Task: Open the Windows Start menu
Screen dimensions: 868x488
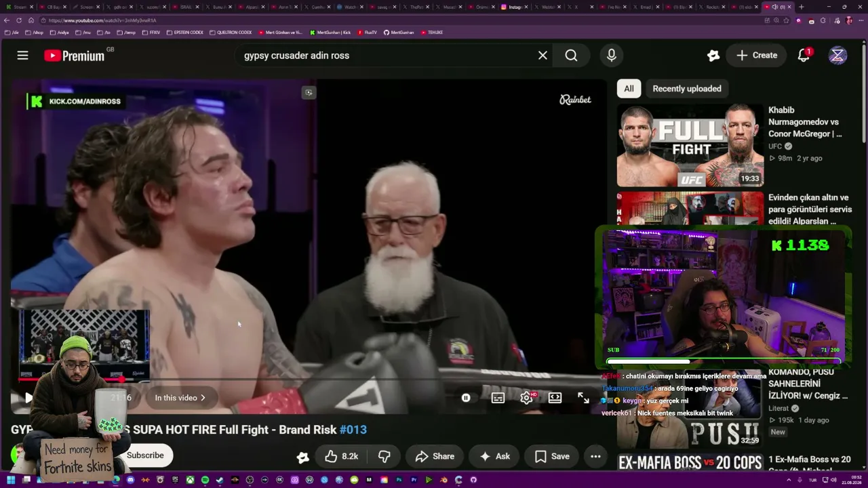Action: pos(9,480)
